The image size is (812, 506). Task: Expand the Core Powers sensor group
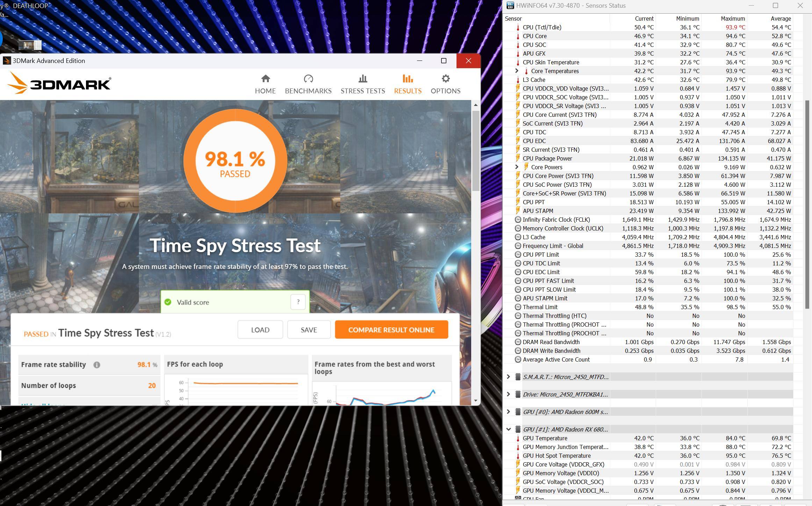(517, 167)
